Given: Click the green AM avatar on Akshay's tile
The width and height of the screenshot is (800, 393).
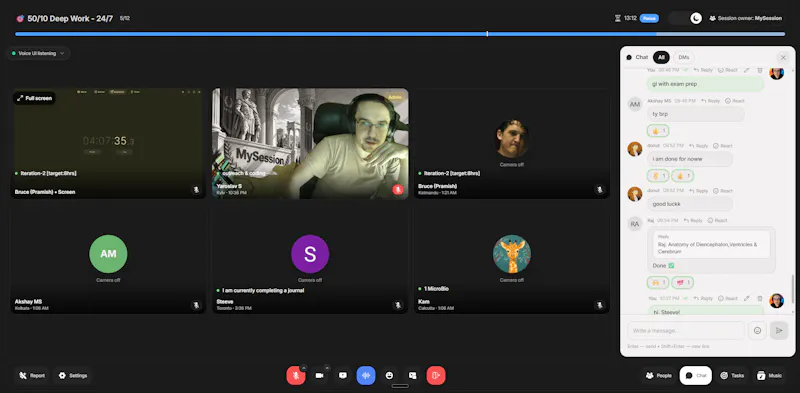Looking at the screenshot, I should [108, 254].
